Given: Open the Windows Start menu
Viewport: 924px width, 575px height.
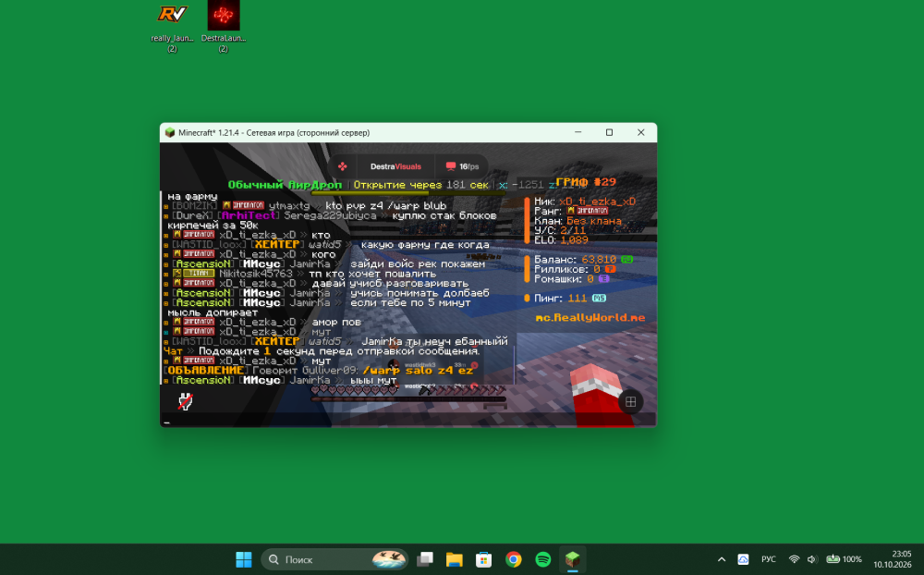Looking at the screenshot, I should click(243, 559).
